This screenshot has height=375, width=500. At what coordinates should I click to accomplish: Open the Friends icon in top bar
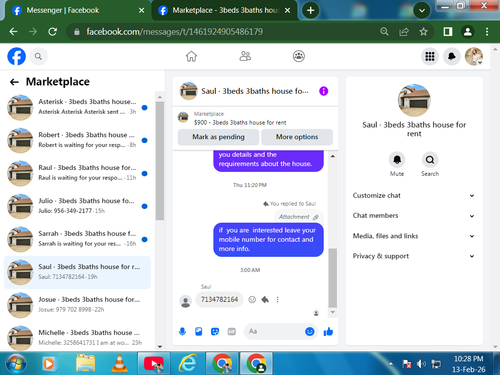click(x=245, y=56)
